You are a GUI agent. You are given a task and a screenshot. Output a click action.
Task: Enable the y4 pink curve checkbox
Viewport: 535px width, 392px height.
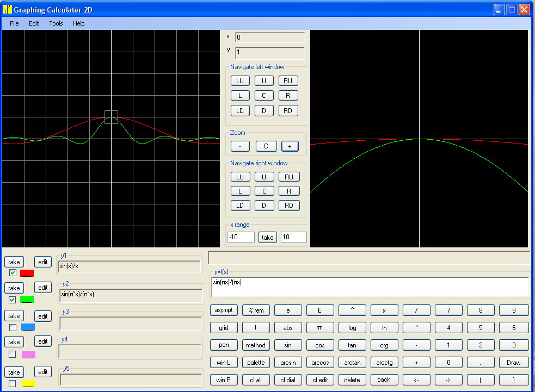13,354
